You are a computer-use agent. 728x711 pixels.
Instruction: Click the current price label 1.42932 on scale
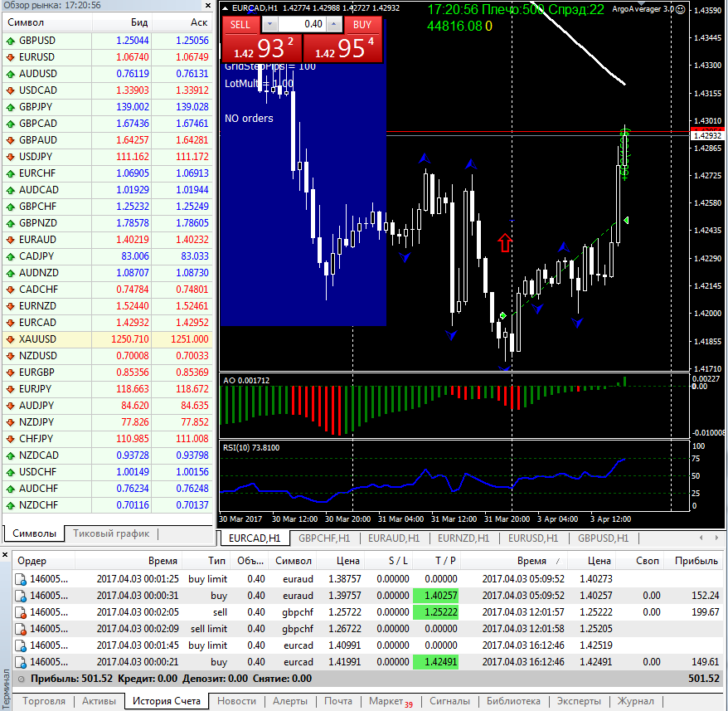tap(707, 136)
